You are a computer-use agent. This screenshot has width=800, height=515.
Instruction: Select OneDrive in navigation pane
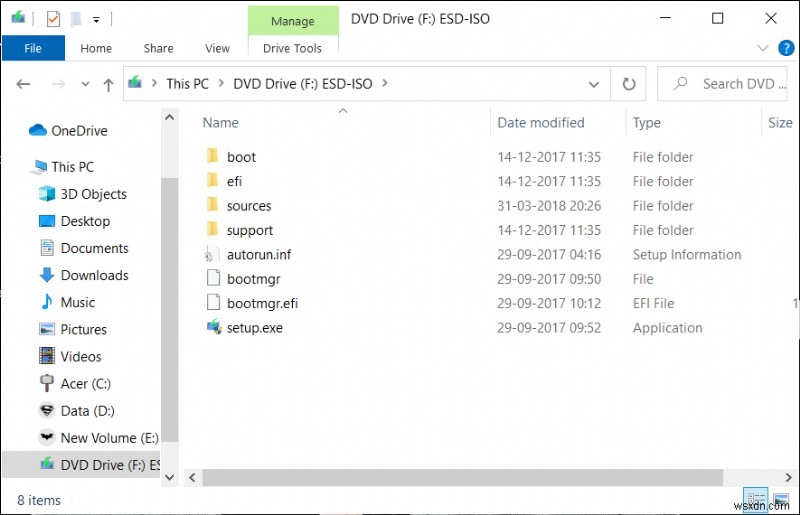(x=68, y=131)
